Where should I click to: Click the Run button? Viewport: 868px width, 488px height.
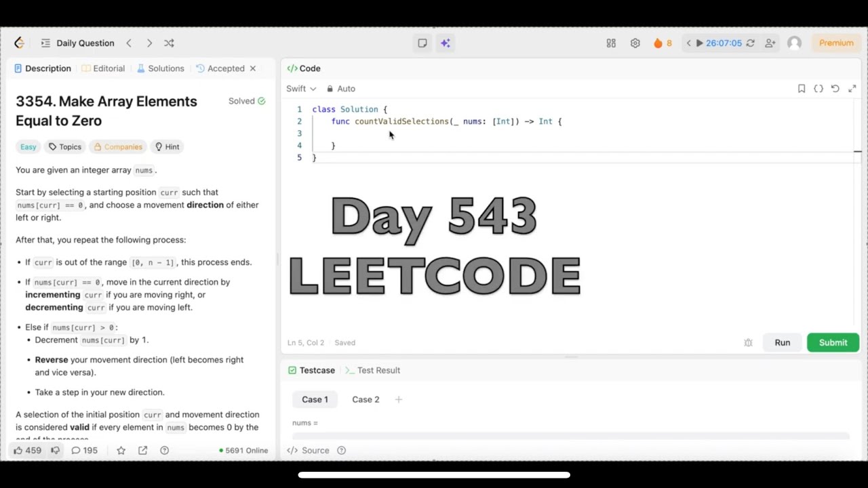click(x=783, y=343)
